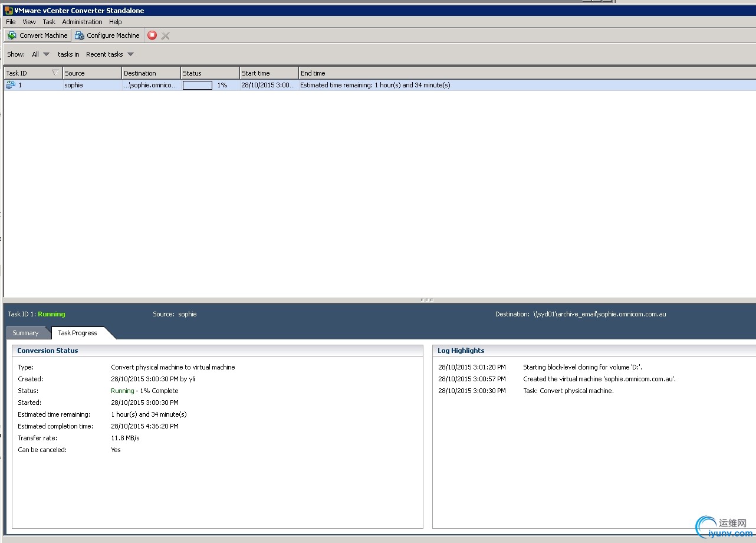
Task: Open the View menu
Action: pos(29,22)
